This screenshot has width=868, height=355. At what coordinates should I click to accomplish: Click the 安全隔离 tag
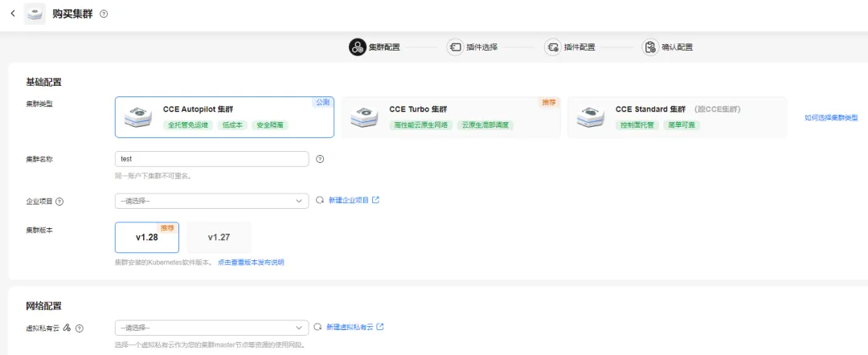click(x=270, y=125)
